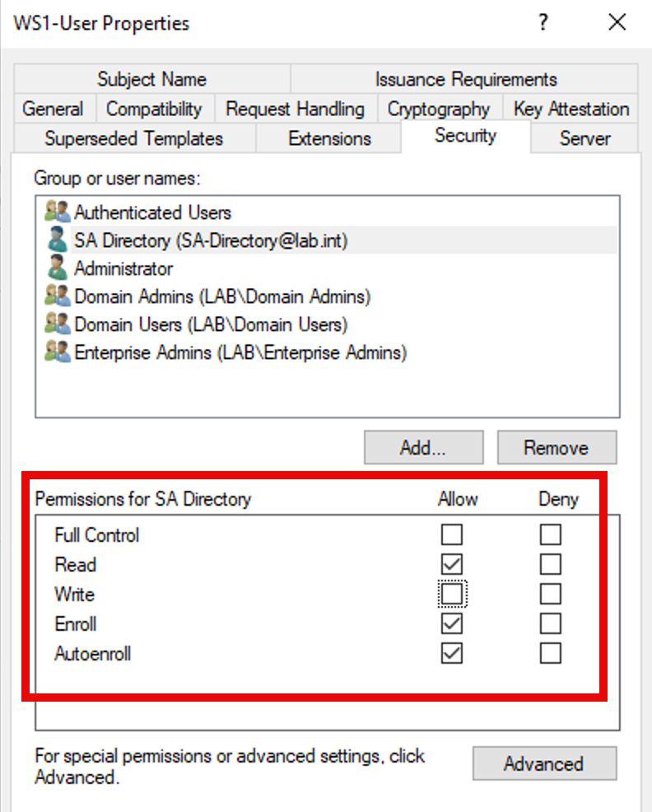Open Advanced security settings
This screenshot has width=652, height=812.
point(543,763)
